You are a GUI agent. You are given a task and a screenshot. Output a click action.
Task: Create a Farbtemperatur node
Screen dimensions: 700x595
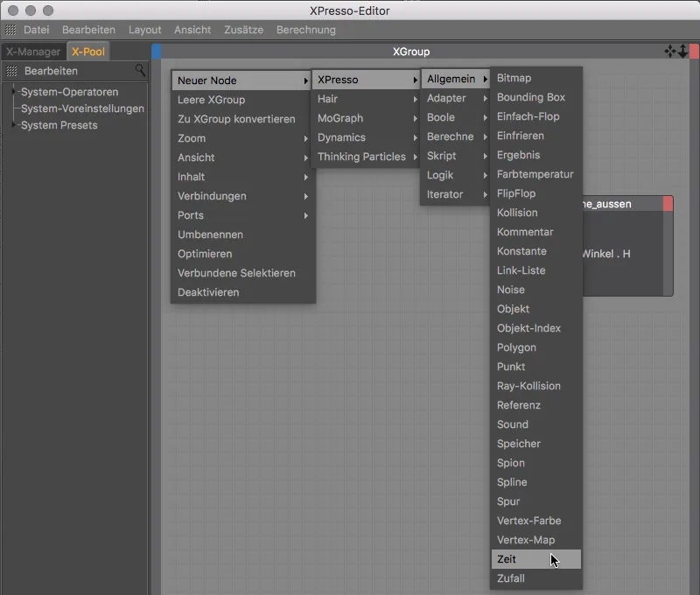[536, 174]
